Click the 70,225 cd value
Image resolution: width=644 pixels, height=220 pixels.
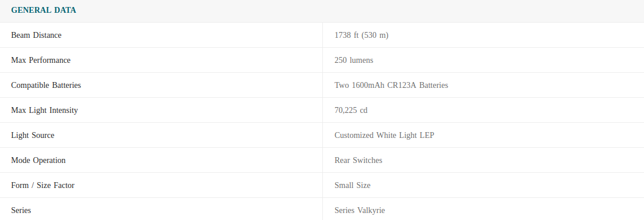(351, 111)
